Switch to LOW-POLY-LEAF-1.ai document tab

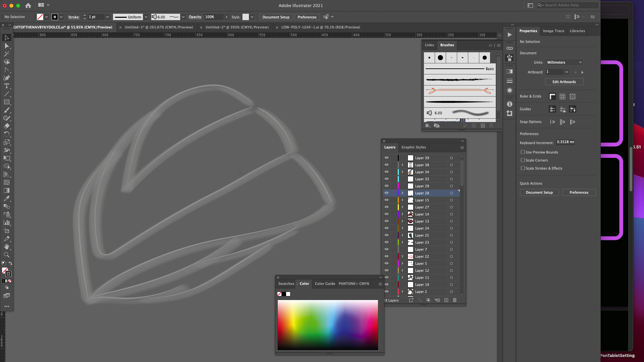[x=321, y=27]
